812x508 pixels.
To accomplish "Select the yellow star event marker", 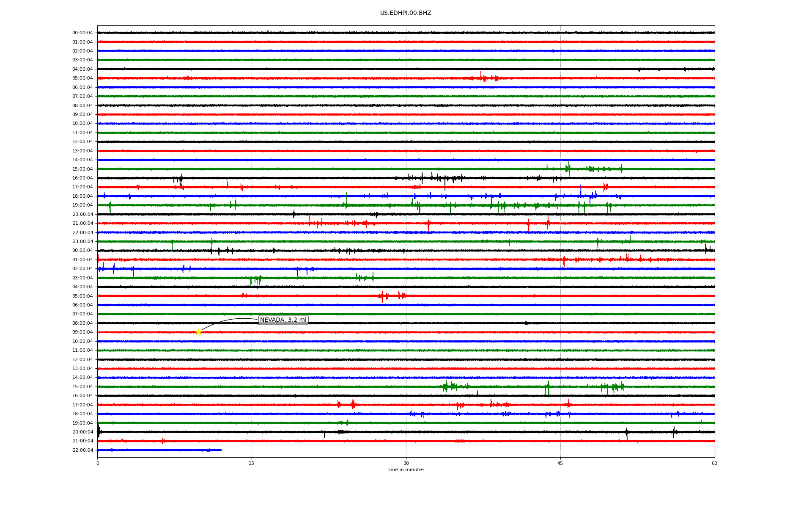I will tap(198, 332).
